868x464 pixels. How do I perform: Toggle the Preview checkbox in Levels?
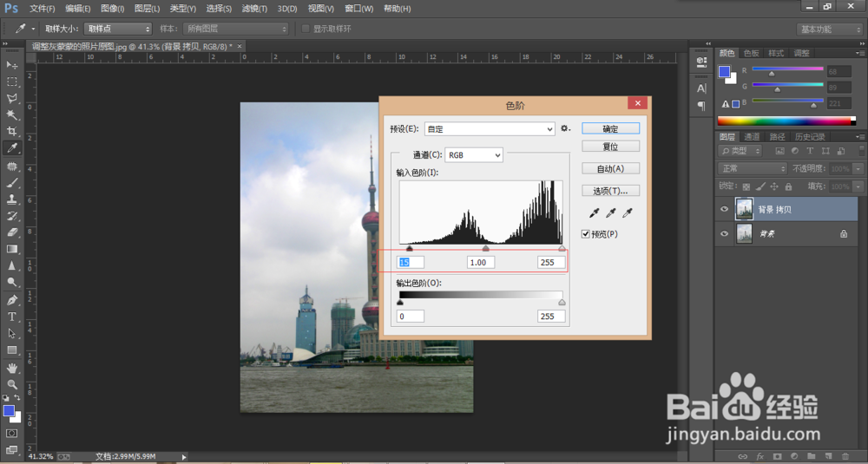[586, 234]
